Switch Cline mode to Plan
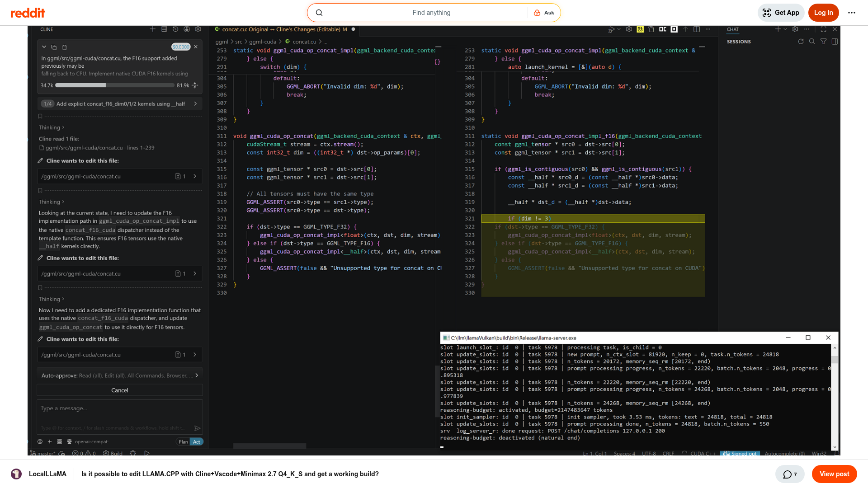The width and height of the screenshot is (868, 488). (183, 442)
